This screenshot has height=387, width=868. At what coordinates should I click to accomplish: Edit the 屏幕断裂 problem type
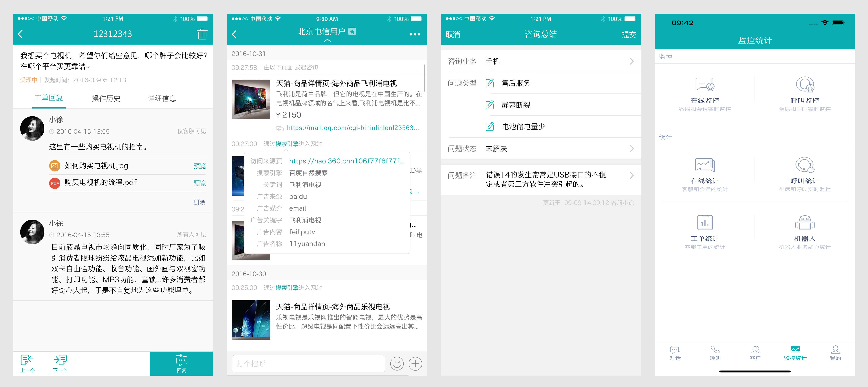point(490,105)
